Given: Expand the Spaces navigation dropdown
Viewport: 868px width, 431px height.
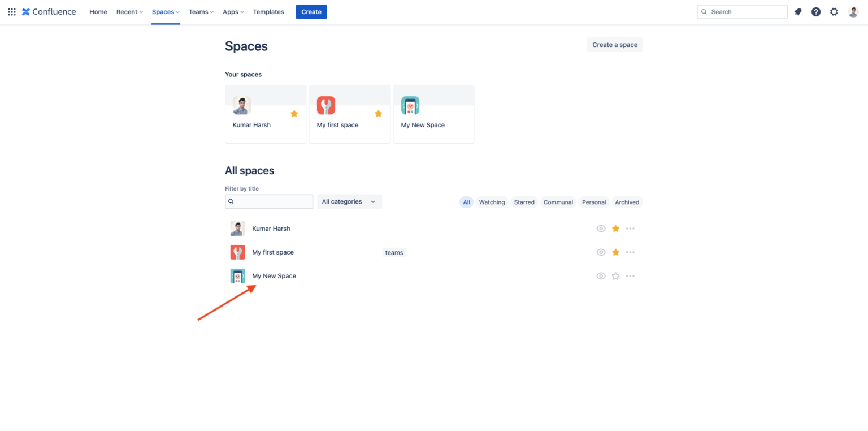Looking at the screenshot, I should pyautogui.click(x=165, y=11).
